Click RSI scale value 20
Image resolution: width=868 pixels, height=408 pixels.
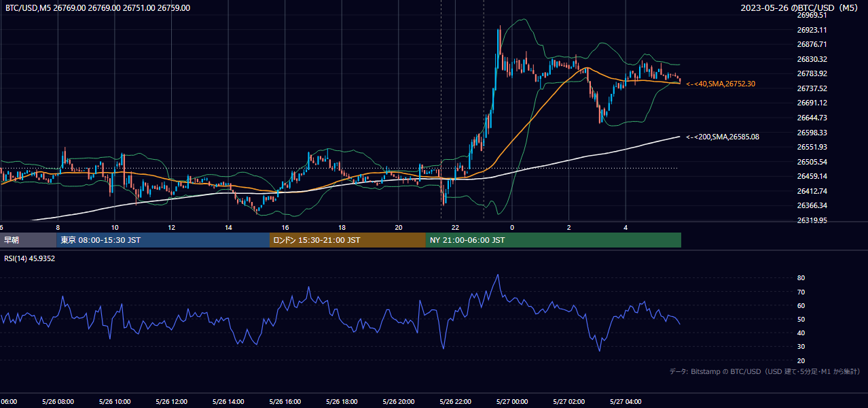801,360
